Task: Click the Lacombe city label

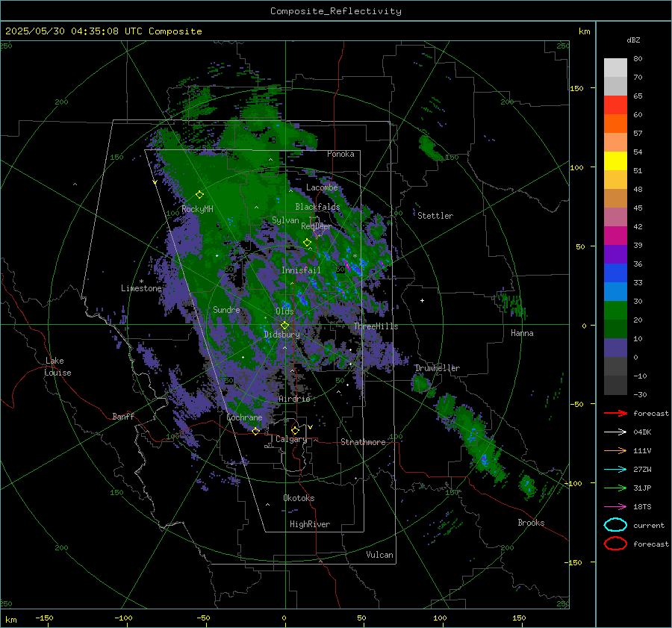Action: (x=322, y=187)
